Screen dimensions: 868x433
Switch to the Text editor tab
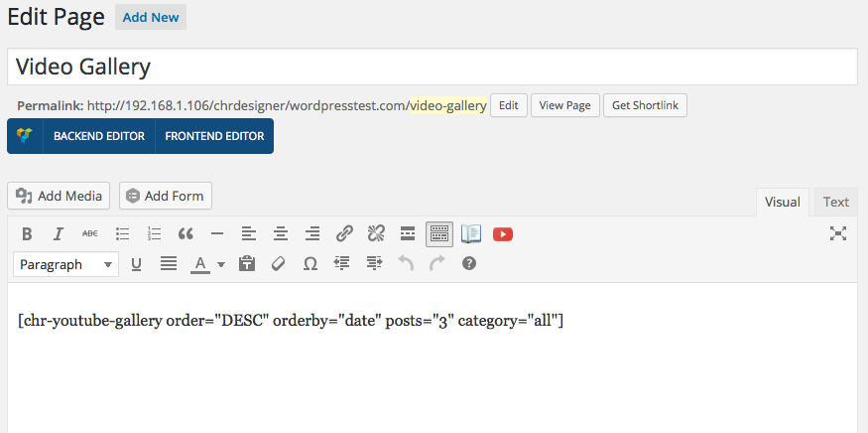(836, 202)
